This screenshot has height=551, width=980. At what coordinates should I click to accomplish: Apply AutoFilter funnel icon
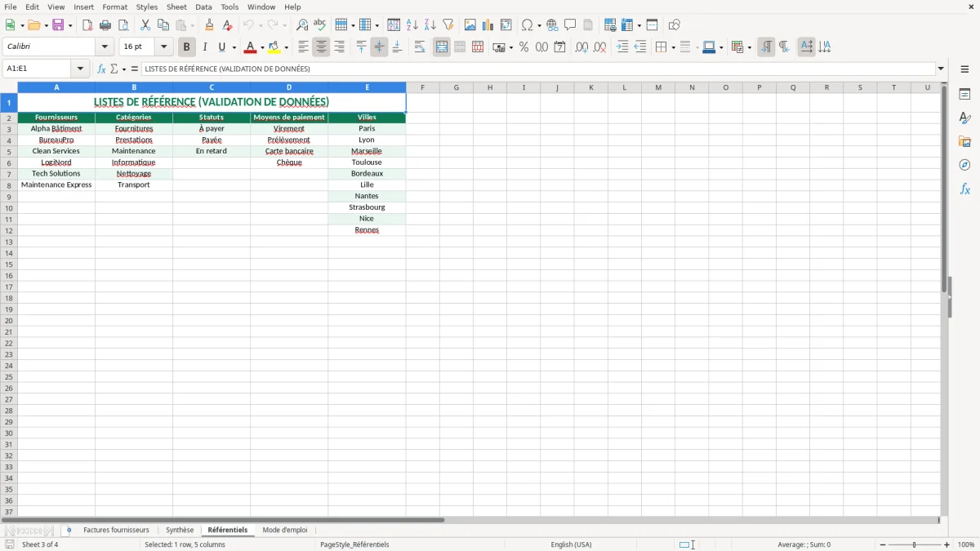448,25
